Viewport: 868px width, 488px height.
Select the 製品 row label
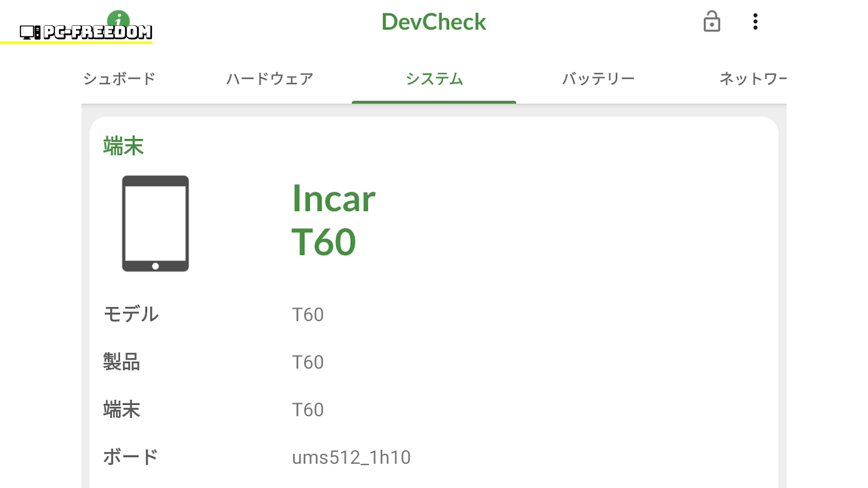click(122, 362)
